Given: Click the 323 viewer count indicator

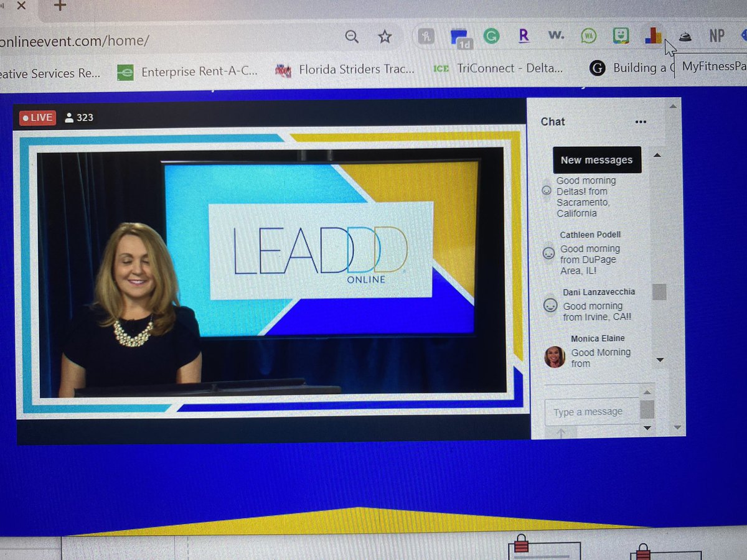Looking at the screenshot, I should click(x=79, y=118).
